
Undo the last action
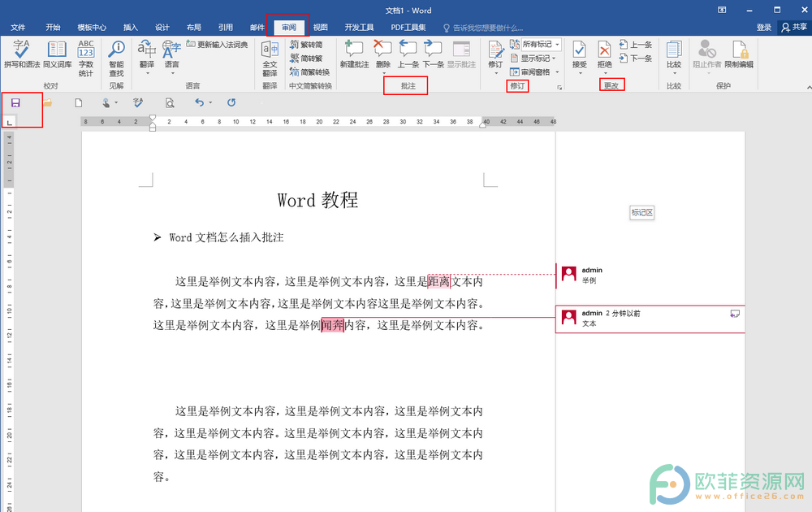click(200, 102)
